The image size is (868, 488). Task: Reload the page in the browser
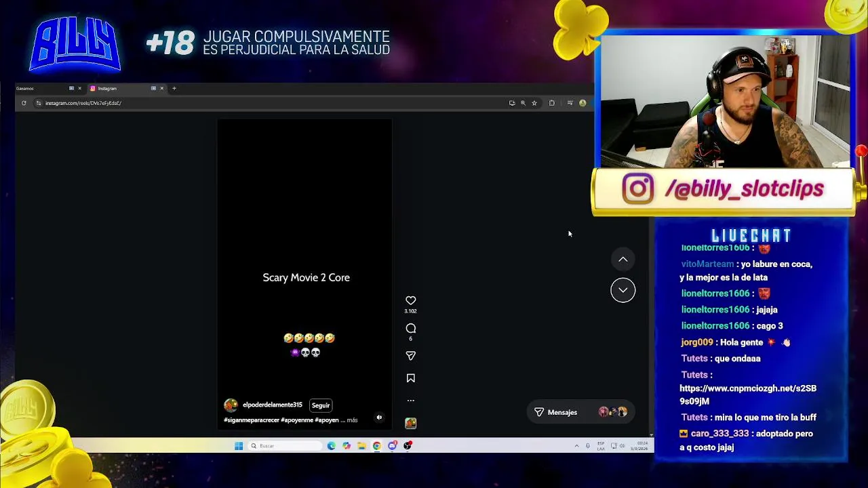coord(24,103)
